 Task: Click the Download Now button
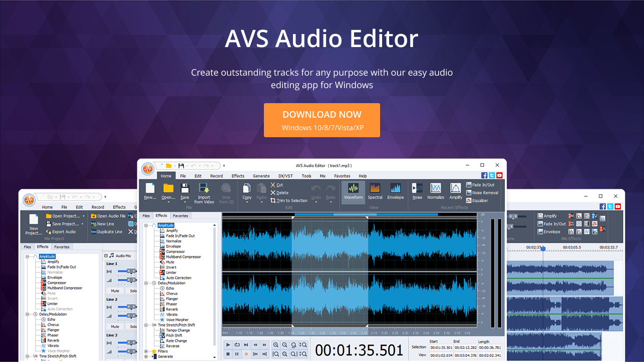(322, 120)
